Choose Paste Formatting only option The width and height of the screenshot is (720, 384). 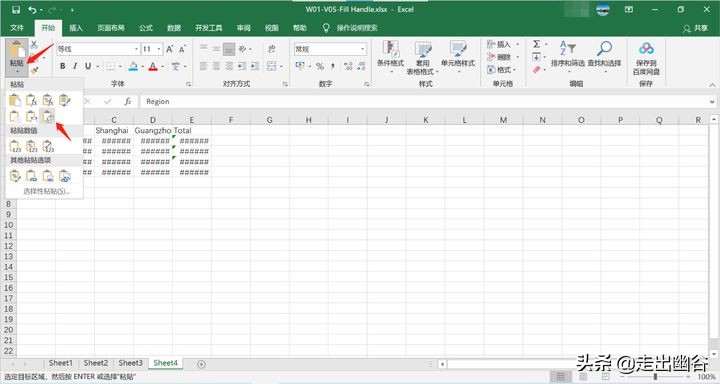pos(15,176)
